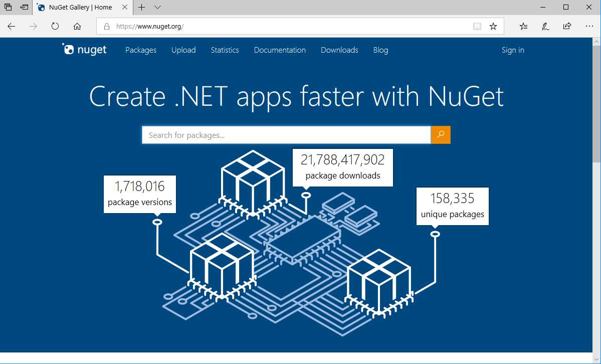Image resolution: width=601 pixels, height=364 pixels.
Task: Open the Settings and more menu
Action: tap(589, 26)
